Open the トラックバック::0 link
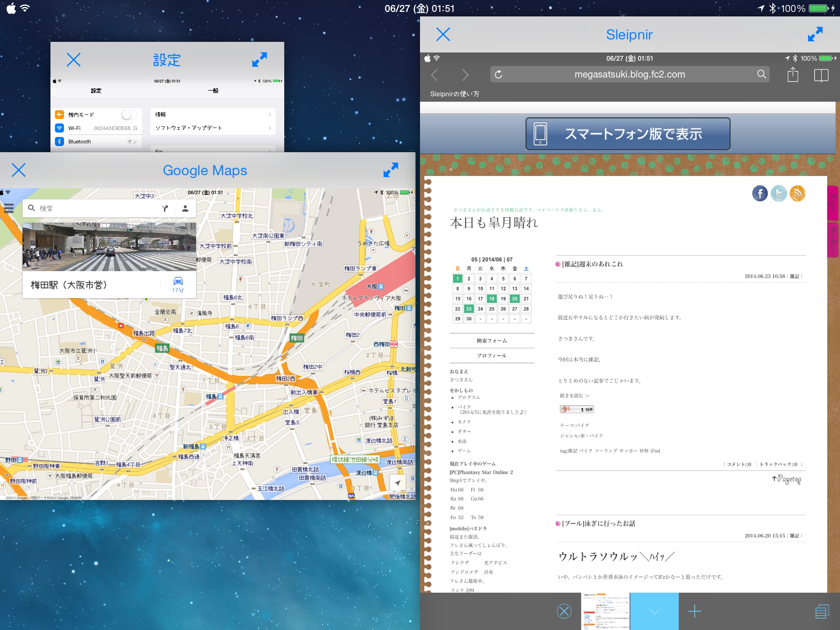The image size is (840, 630). pos(778,464)
